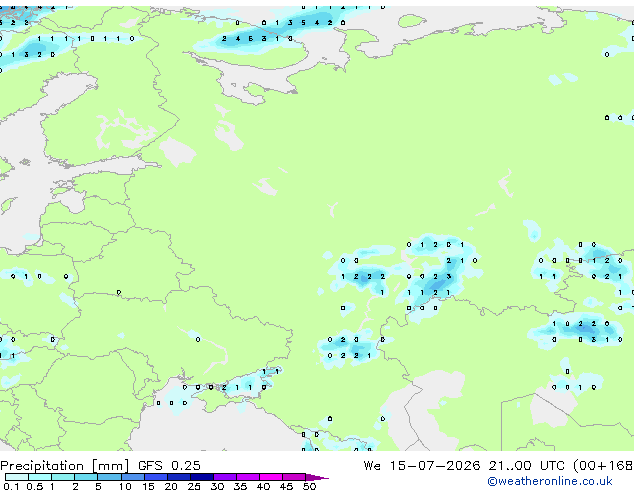This screenshot has width=634, height=490.
Task: Click the legend label 20
Action: tap(171, 486)
